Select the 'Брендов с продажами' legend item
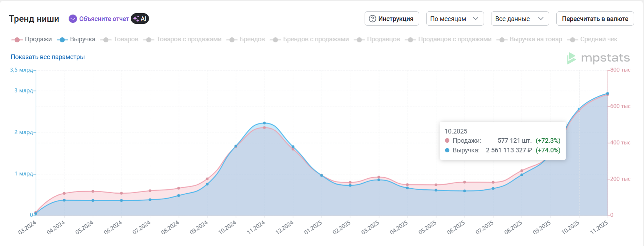The image size is (644, 246). tap(315, 40)
